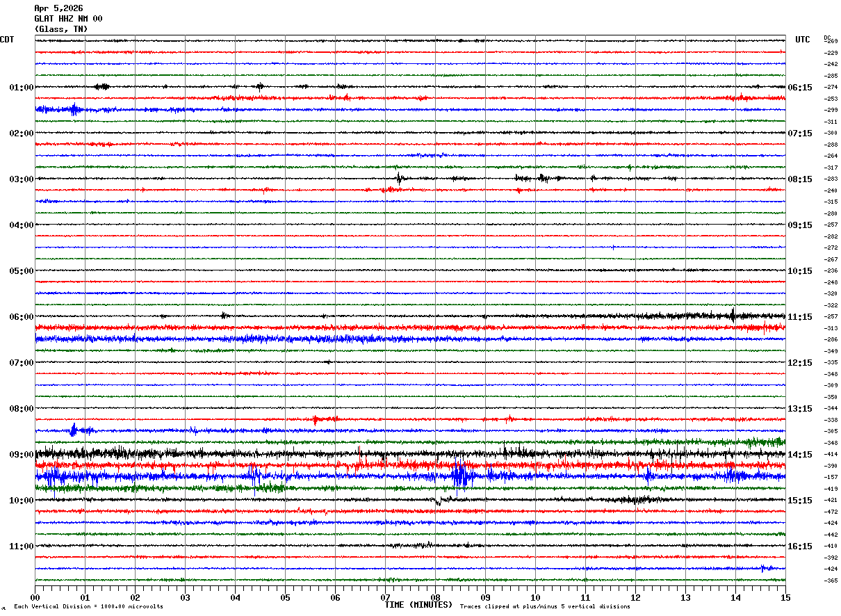This screenshot has height=616, width=841.
Task: Click the 'Traces clipped at plus/minus 5' note
Action: (x=545, y=607)
